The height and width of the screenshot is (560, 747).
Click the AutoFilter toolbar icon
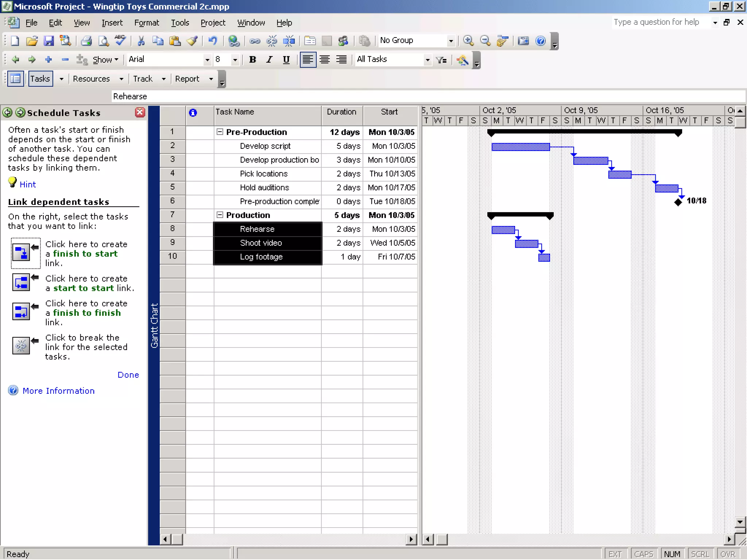coord(441,60)
